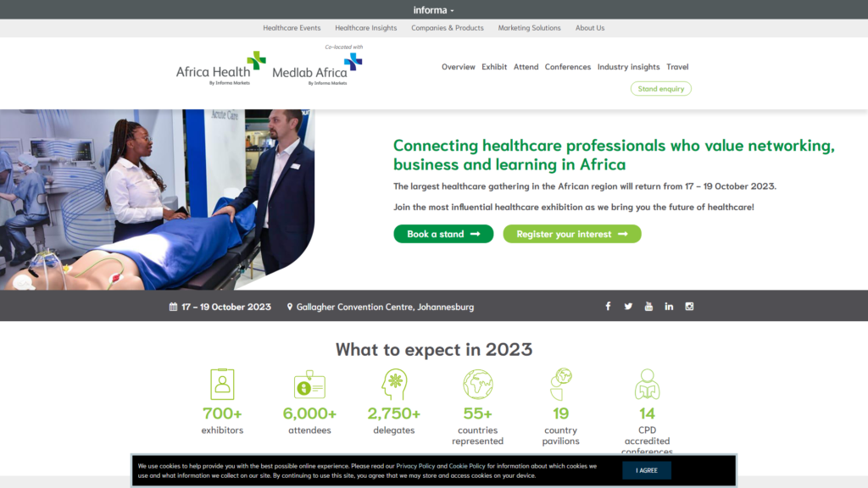Click the attendees ID card icon
The height and width of the screenshot is (488, 868).
tap(309, 384)
